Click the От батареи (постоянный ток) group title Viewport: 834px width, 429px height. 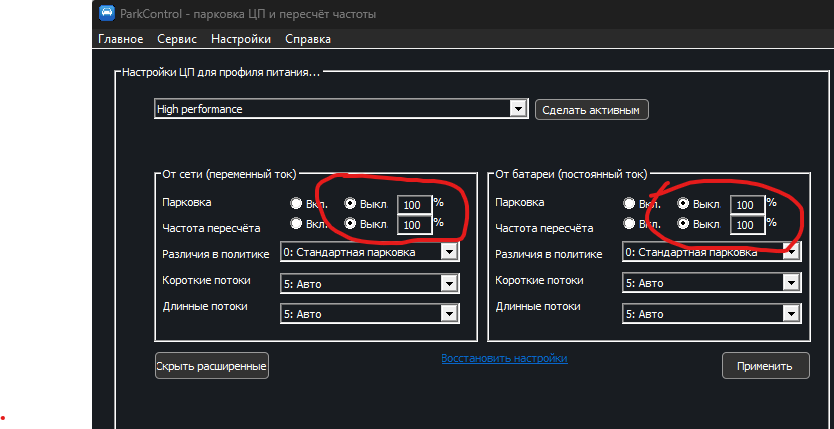click(x=571, y=174)
